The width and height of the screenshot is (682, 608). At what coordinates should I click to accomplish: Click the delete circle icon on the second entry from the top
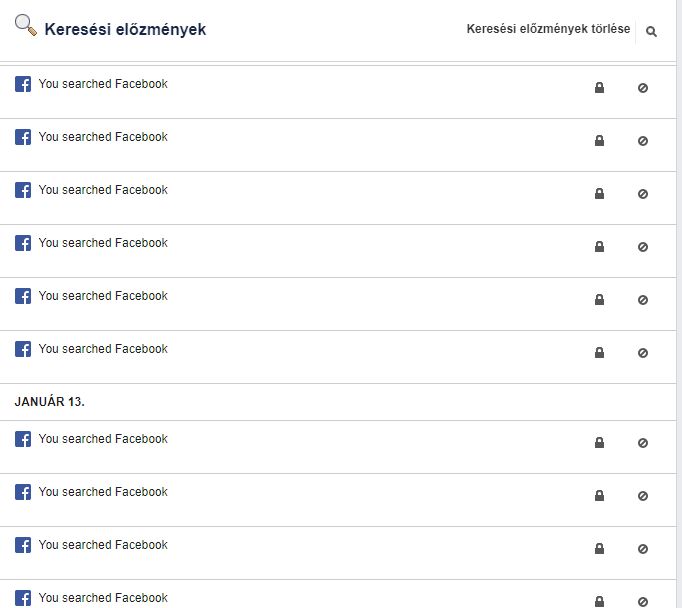[x=643, y=141]
